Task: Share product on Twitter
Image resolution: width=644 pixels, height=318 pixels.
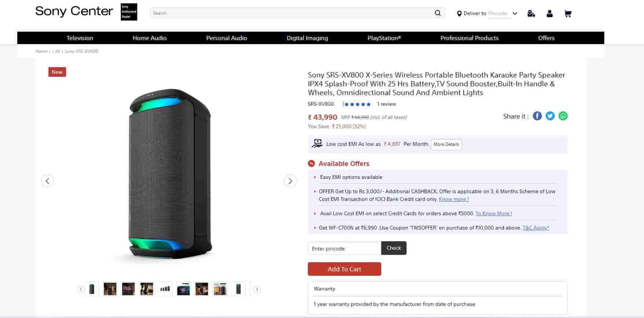Action: pyautogui.click(x=550, y=116)
